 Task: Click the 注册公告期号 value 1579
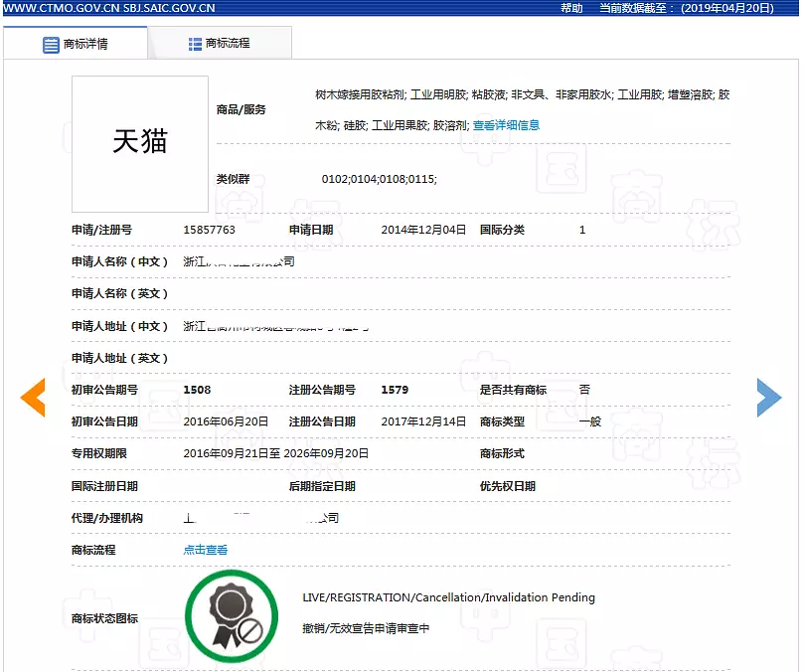395,390
